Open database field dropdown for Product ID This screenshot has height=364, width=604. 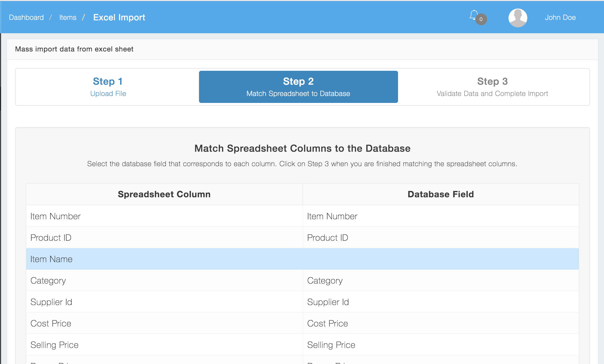[x=441, y=237]
